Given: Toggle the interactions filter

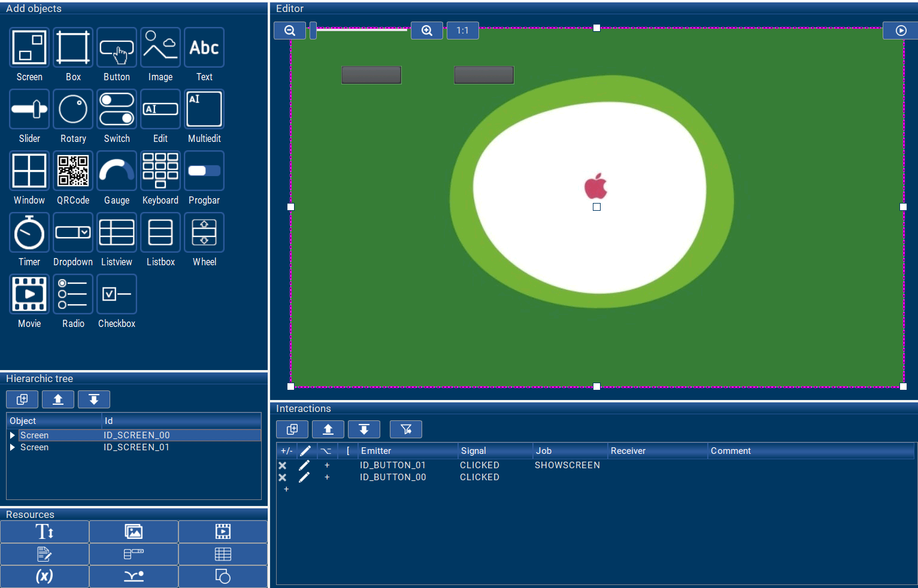Looking at the screenshot, I should click(406, 429).
